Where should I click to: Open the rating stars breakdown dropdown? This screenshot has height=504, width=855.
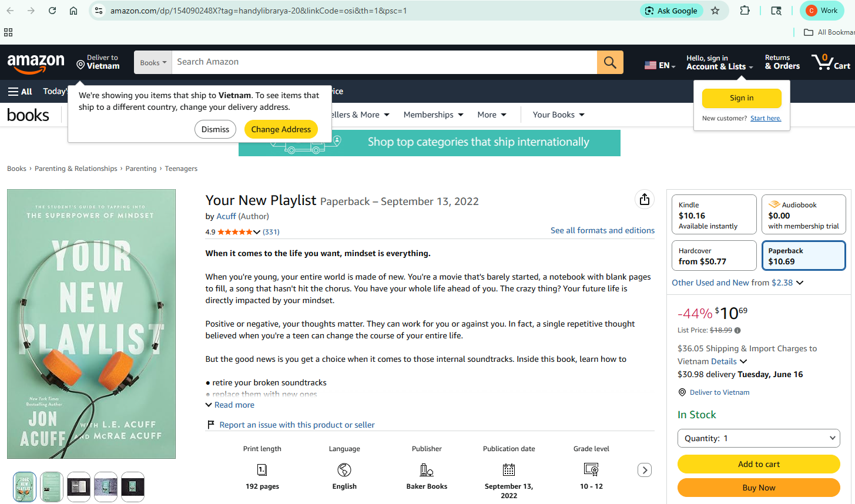coord(257,232)
